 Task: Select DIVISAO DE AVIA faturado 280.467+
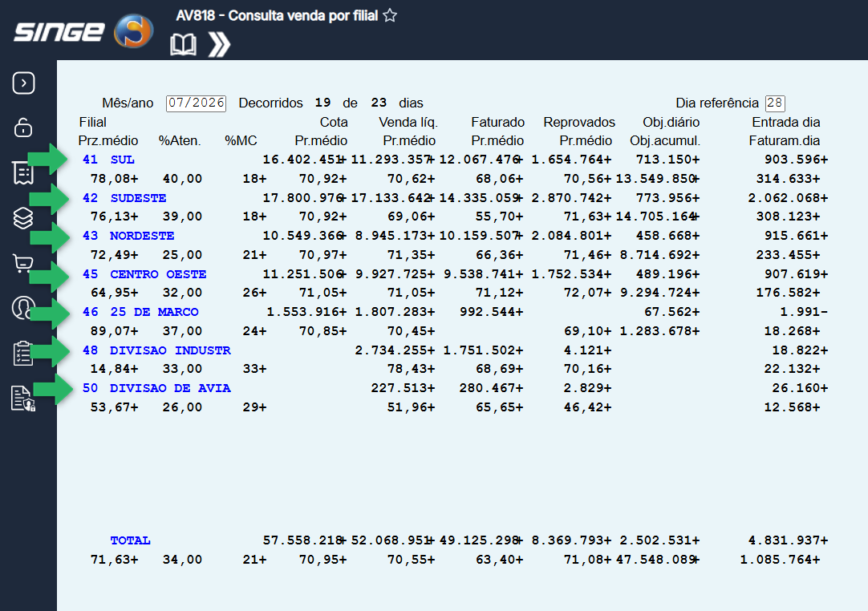491,388
